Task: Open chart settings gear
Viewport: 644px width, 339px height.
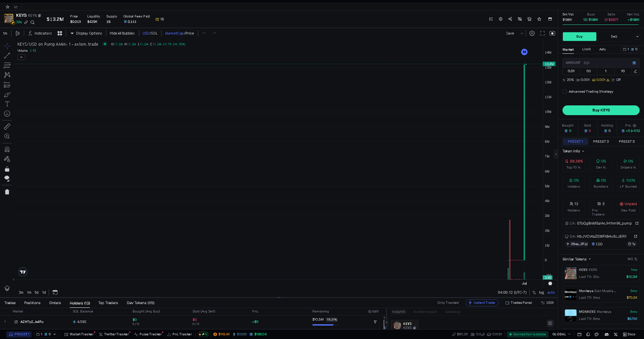Action: click(x=532, y=33)
